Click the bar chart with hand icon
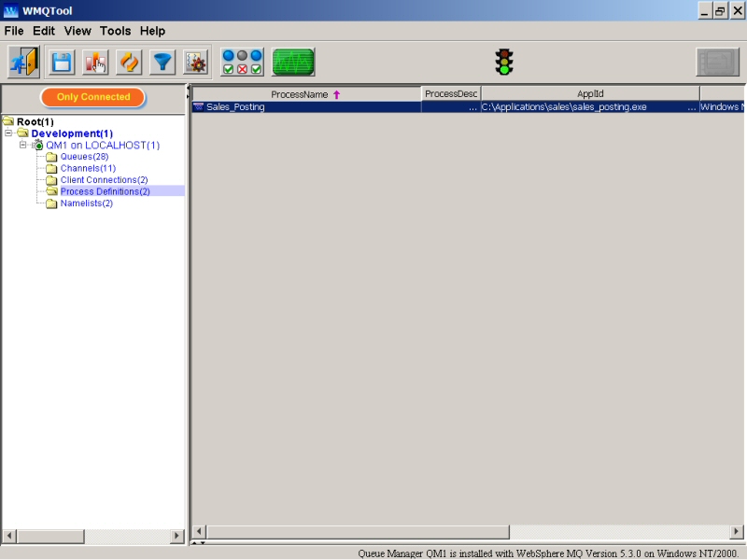This screenshot has width=747, height=560. (95, 63)
